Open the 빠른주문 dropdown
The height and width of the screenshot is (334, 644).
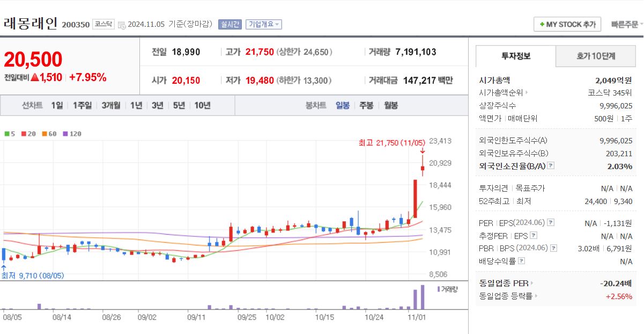coord(627,25)
